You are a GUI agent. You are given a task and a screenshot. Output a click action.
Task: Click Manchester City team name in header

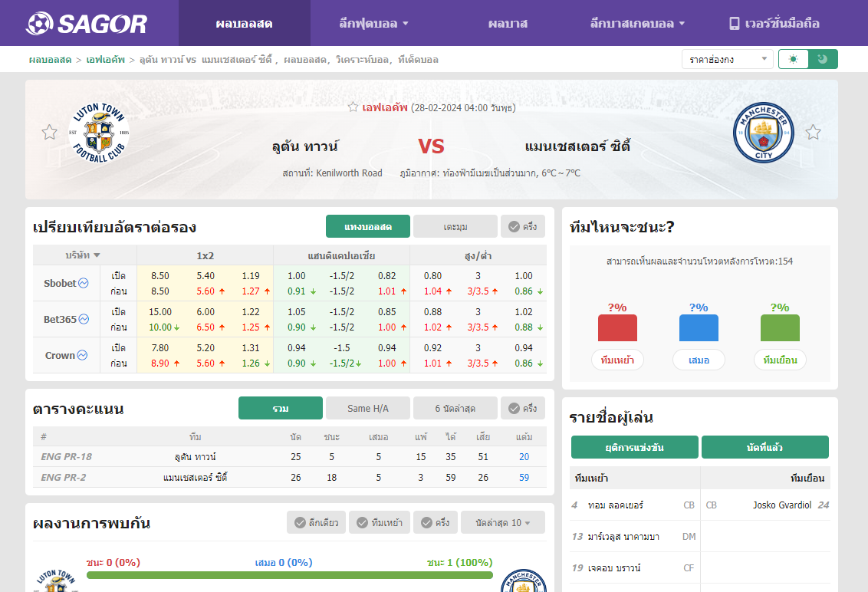(x=577, y=146)
